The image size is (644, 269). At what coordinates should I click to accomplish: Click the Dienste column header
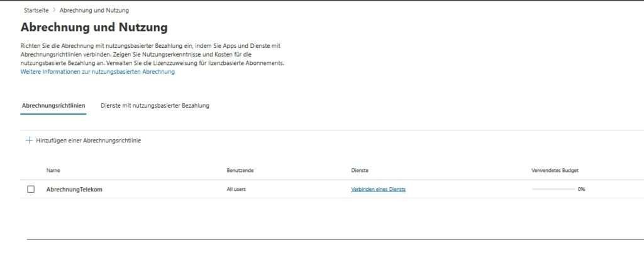tap(359, 170)
